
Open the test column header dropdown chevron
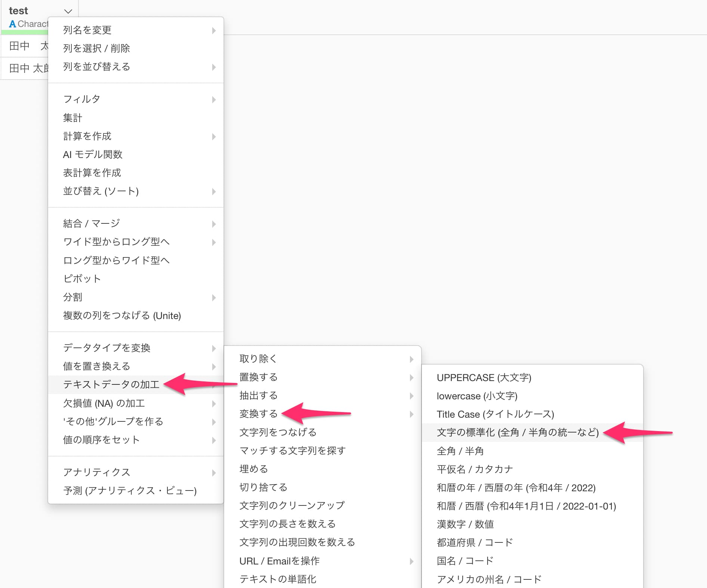[68, 11]
